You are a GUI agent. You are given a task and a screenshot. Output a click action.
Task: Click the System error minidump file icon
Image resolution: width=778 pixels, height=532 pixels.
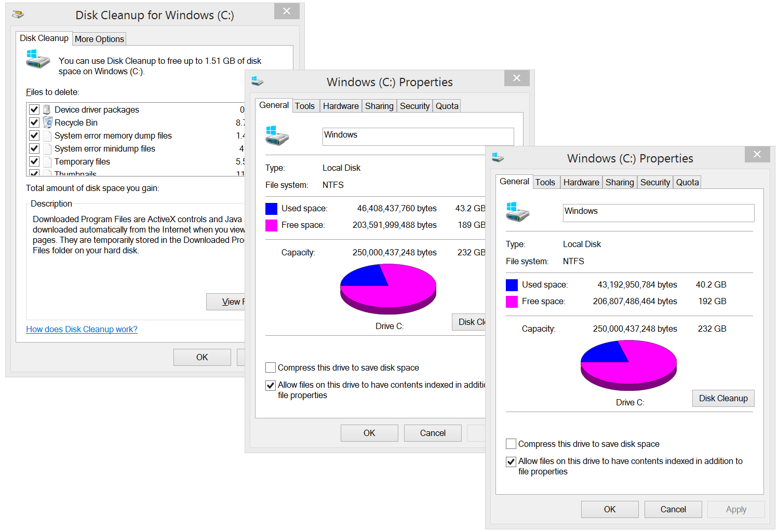[47, 148]
